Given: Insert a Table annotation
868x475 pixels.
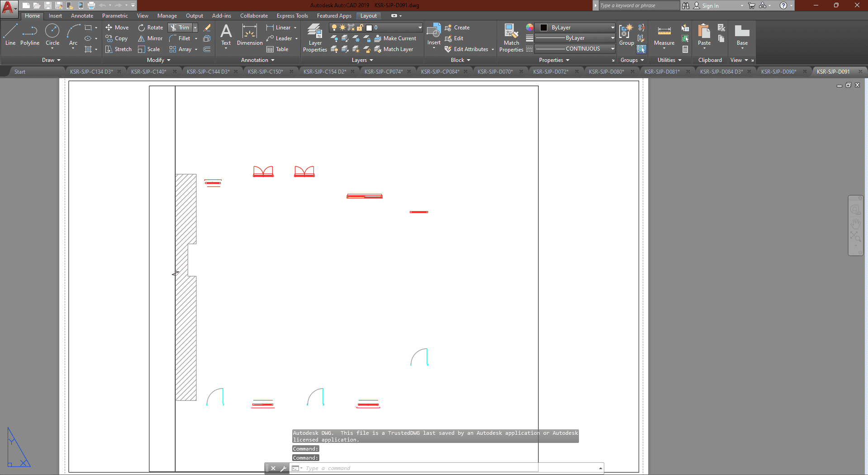Looking at the screenshot, I should pos(277,49).
